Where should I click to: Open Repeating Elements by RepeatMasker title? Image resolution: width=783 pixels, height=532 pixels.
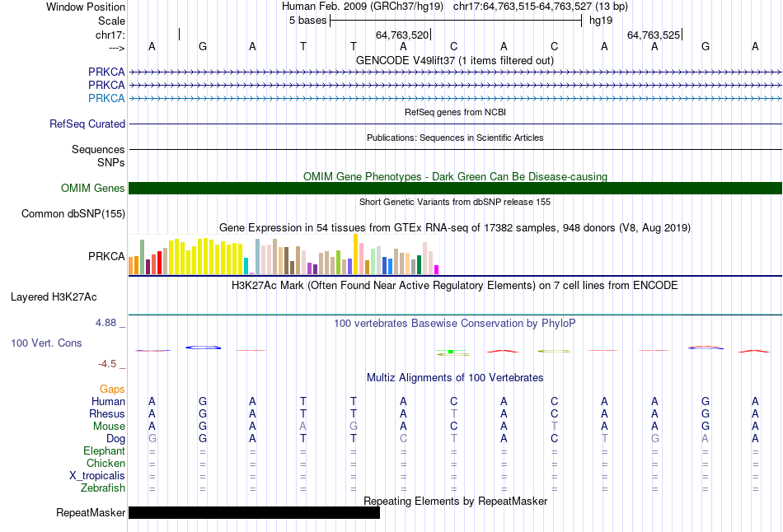(x=455, y=501)
